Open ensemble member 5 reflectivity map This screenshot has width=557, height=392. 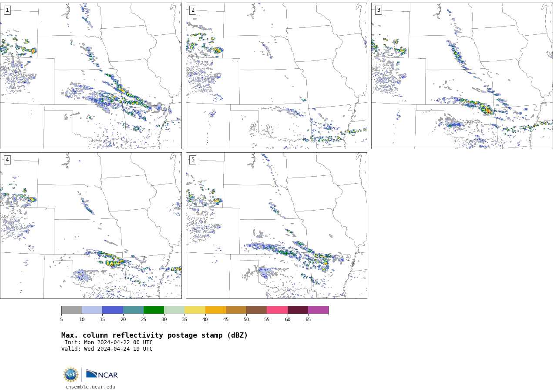[x=276, y=225]
